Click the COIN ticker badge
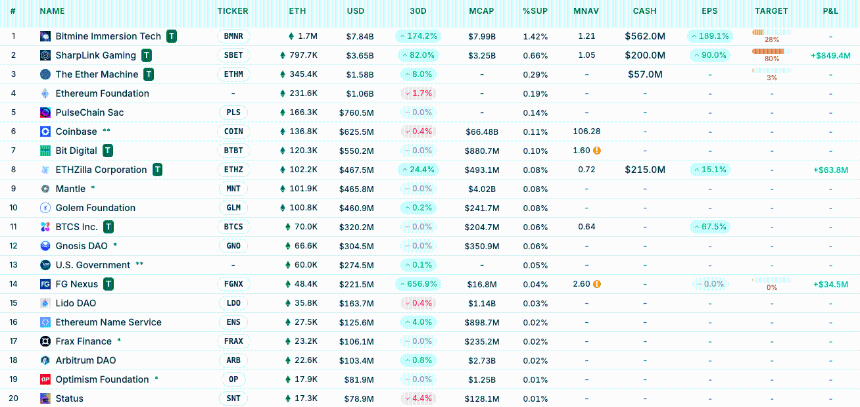This screenshot has width=860, height=407. click(x=233, y=131)
